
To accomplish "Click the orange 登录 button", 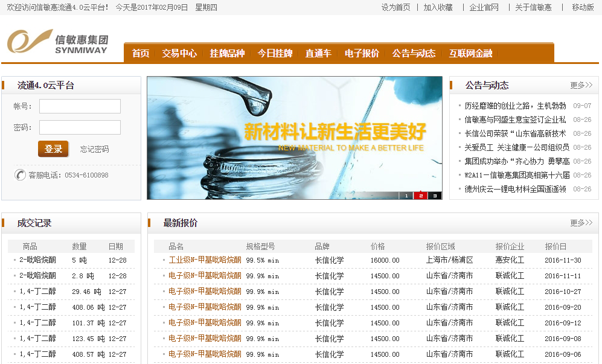I will pos(53,149).
